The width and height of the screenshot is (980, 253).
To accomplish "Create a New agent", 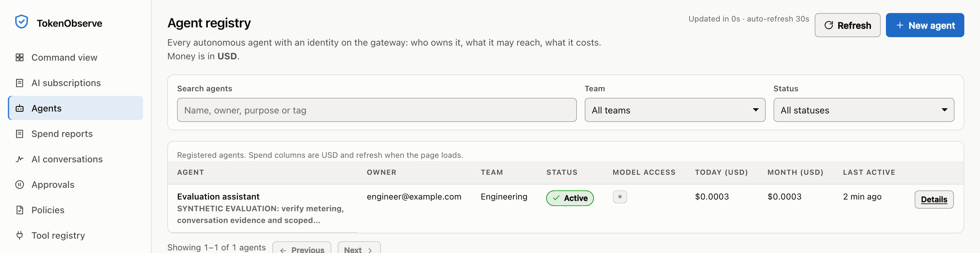I will tap(925, 25).
